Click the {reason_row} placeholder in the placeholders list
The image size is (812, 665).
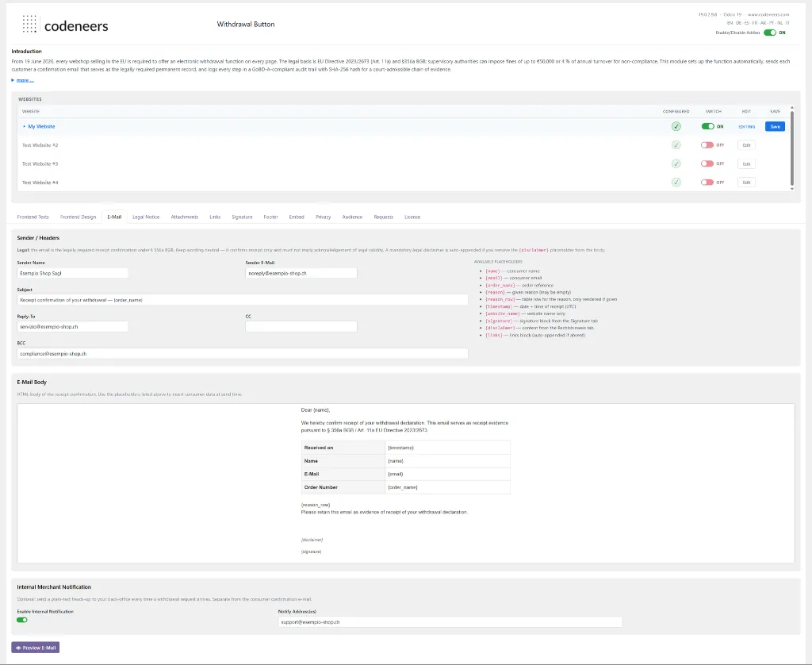(500, 299)
